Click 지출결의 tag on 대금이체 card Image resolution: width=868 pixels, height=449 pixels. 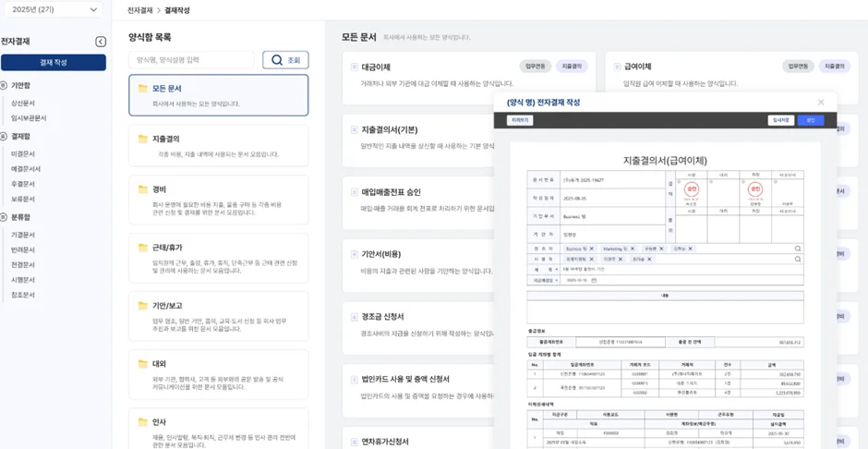coord(572,67)
